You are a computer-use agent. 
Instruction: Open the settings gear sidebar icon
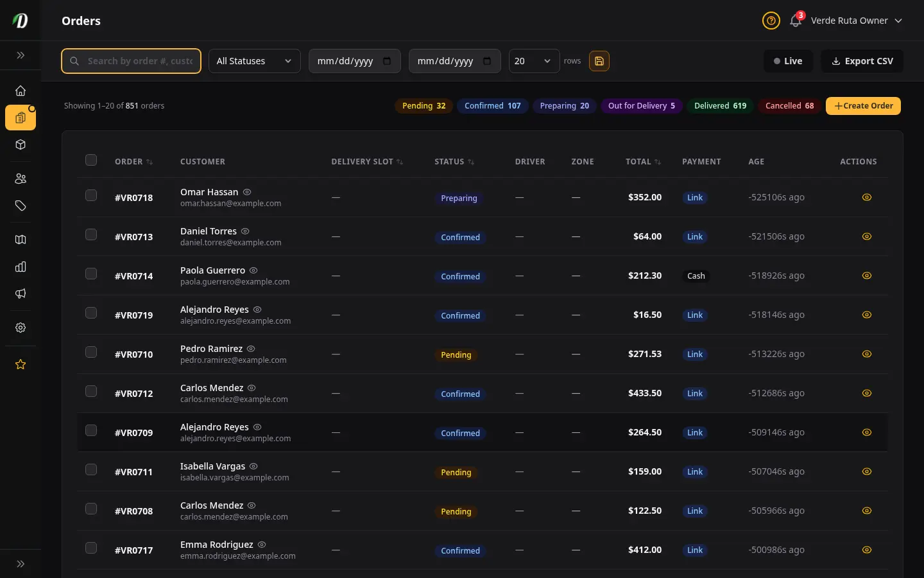[21, 328]
